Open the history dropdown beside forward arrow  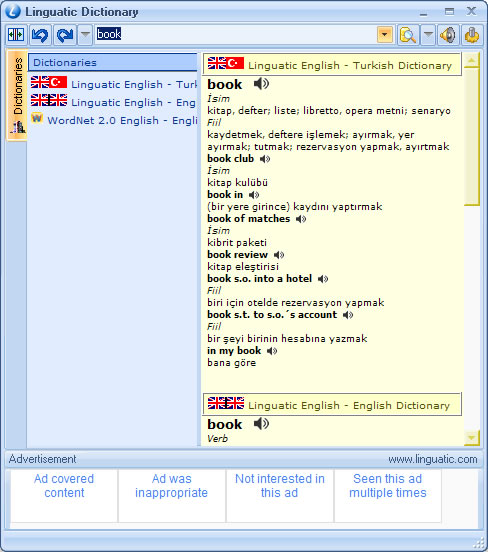85,35
